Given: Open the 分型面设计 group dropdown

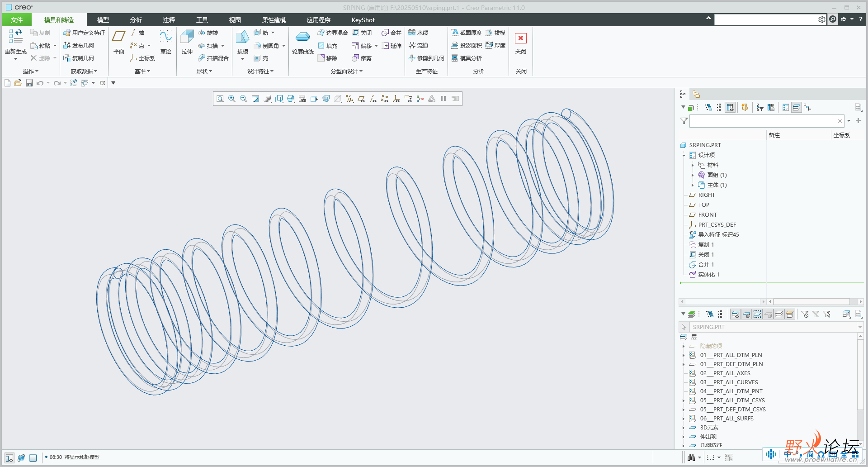Looking at the screenshot, I should click(347, 71).
